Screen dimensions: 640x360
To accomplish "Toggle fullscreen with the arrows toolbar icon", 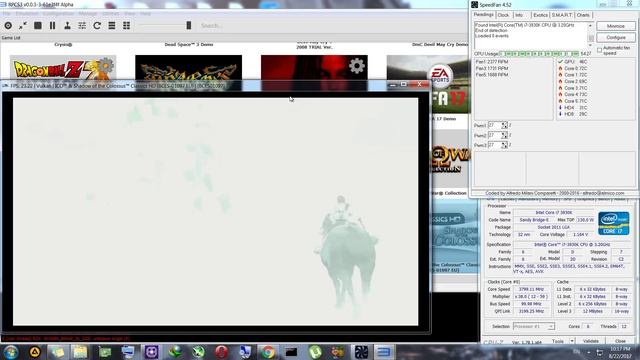I will tap(23, 25).
